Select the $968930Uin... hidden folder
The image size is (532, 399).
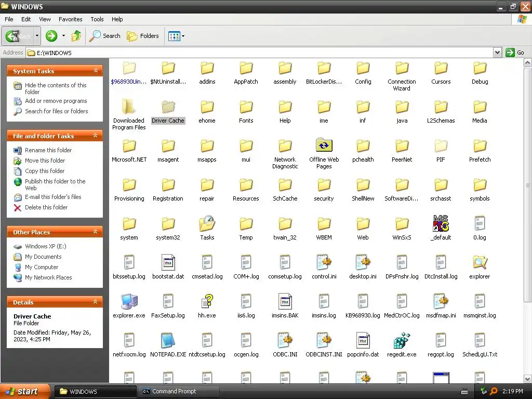tap(129, 68)
